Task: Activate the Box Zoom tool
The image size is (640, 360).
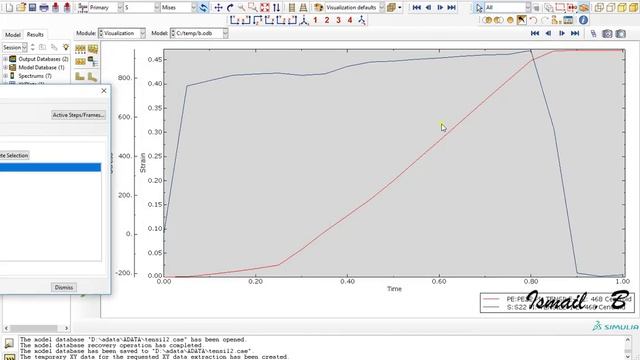Action: [253, 7]
